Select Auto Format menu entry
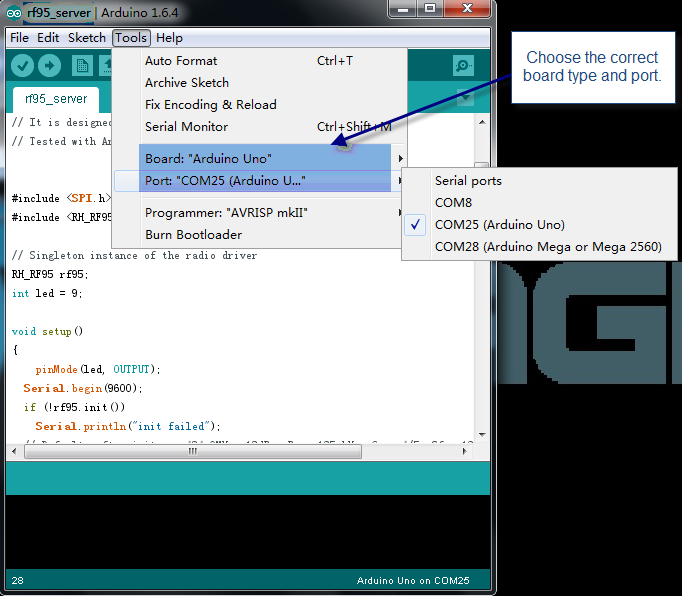 point(259,61)
